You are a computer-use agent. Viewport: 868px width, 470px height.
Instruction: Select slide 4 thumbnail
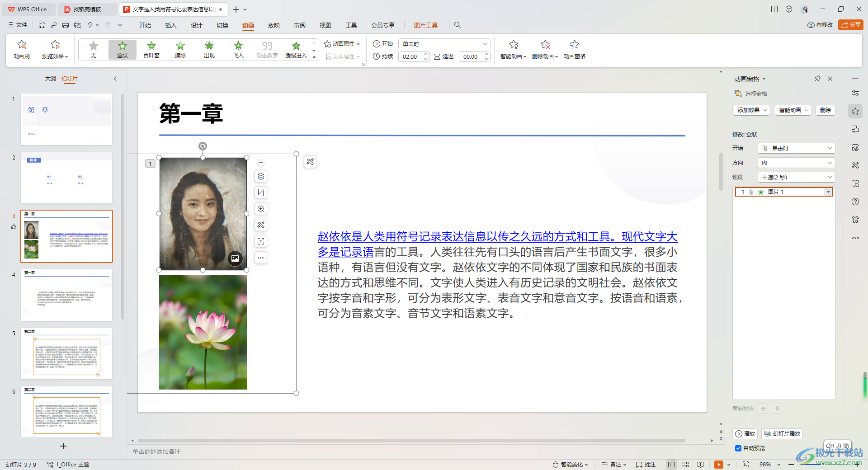tap(66, 295)
